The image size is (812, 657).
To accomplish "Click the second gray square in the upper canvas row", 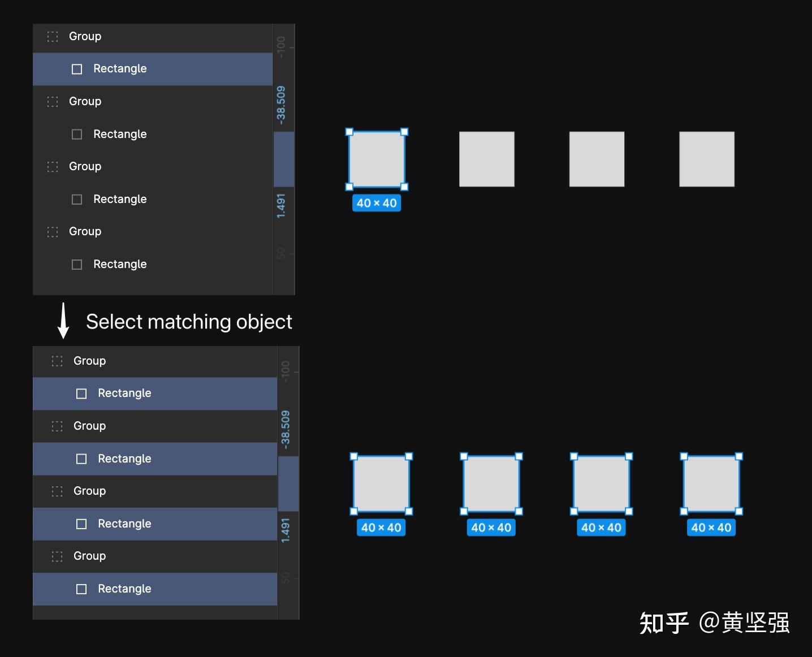I will click(486, 159).
